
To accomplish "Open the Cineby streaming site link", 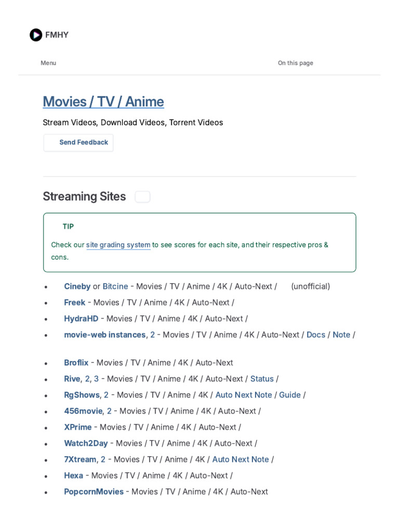I will [x=77, y=286].
